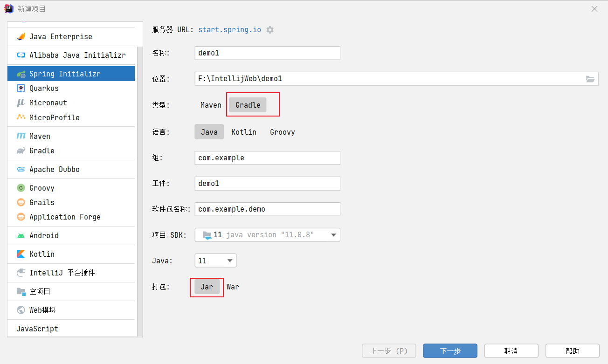Select Application Forge project type
The width and height of the screenshot is (608, 364).
[71, 217]
